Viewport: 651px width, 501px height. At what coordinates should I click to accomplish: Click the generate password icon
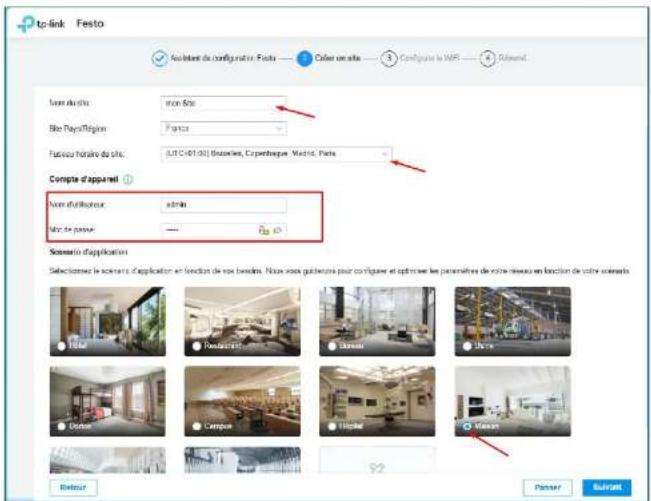[x=264, y=230]
